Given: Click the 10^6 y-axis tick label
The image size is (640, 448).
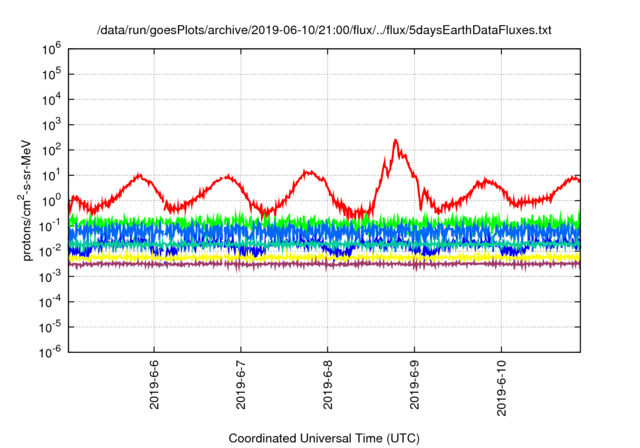Looking at the screenshot, I should pyautogui.click(x=51, y=50).
